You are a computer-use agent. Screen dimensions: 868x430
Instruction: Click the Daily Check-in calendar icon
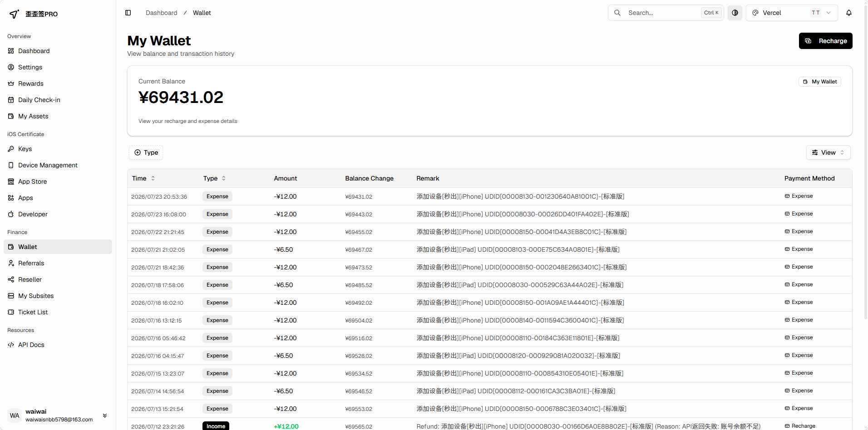tap(11, 100)
